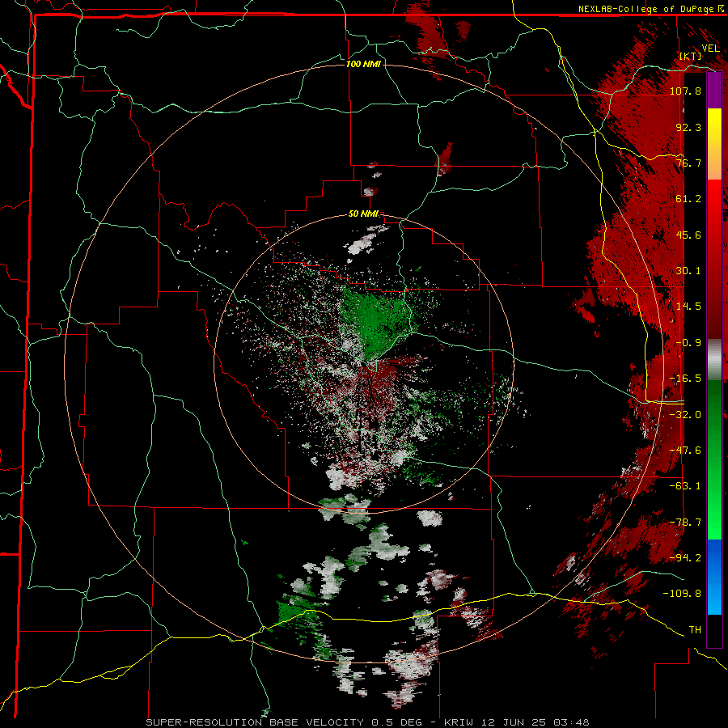The image size is (728, 728).
Task: Click the -32.0 velocity legend value
Action: (685, 415)
